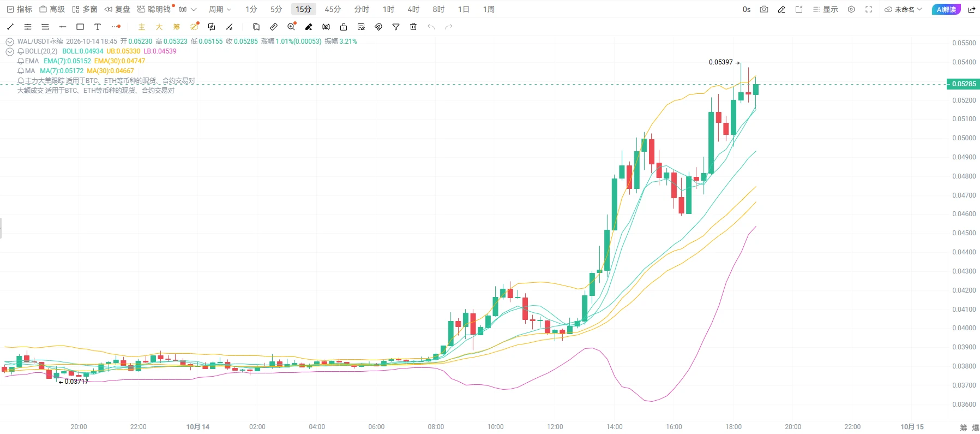980x434 pixels.
Task: Open the 复盘 replay mode
Action: [x=117, y=9]
